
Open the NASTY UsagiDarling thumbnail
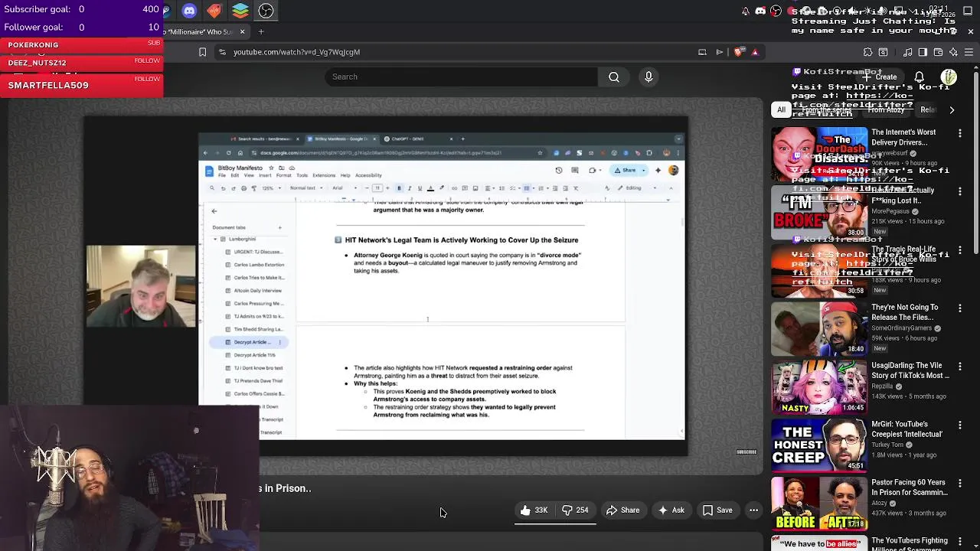click(x=819, y=387)
